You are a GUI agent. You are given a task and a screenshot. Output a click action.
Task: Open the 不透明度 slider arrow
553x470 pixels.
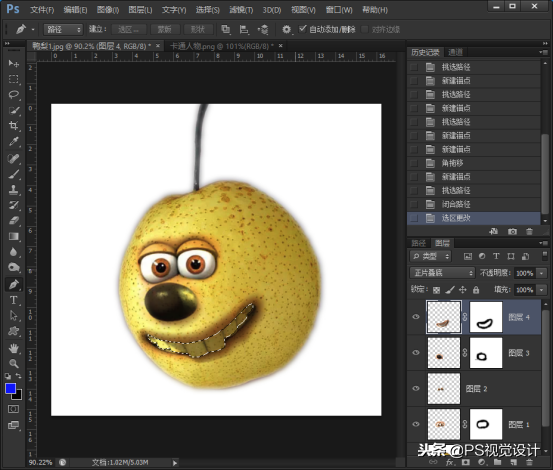tap(541, 273)
